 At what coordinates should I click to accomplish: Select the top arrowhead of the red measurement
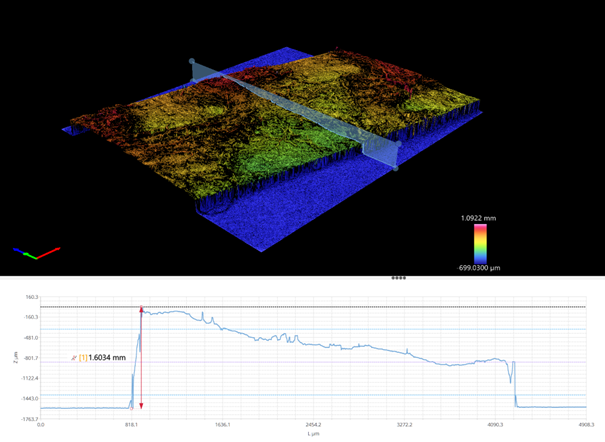(x=141, y=309)
